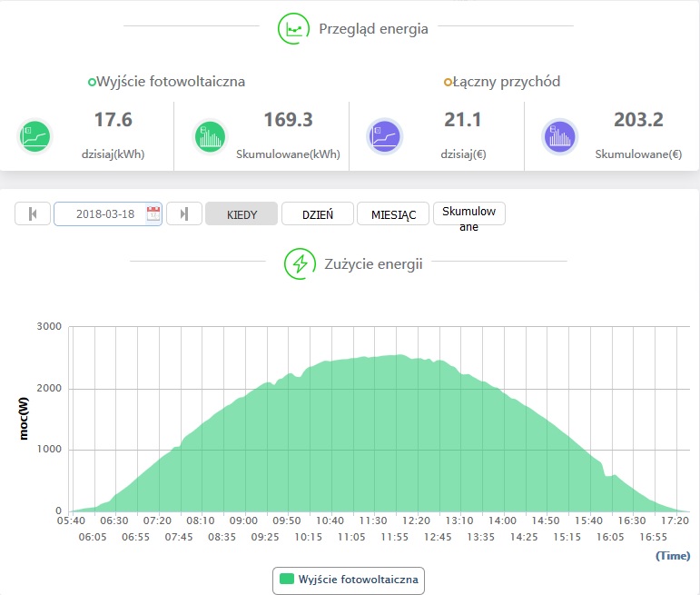Click the 169.3 cumulative kWh value
Viewport: 700px width, 595px height.
(x=287, y=120)
